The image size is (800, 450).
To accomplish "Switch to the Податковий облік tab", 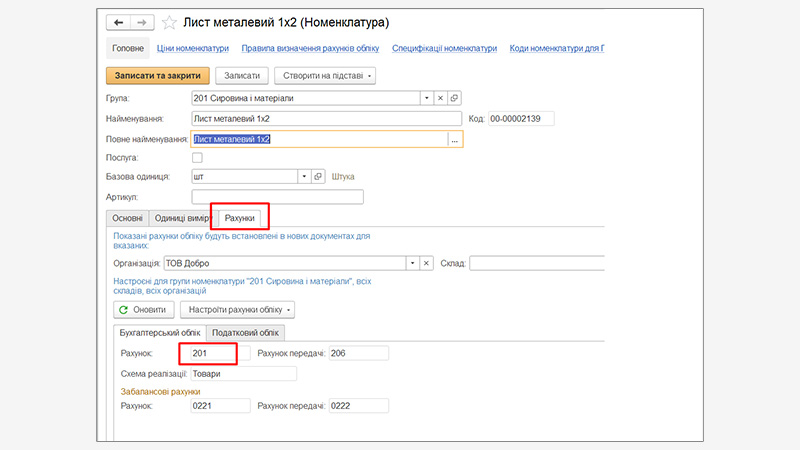I will [x=245, y=332].
